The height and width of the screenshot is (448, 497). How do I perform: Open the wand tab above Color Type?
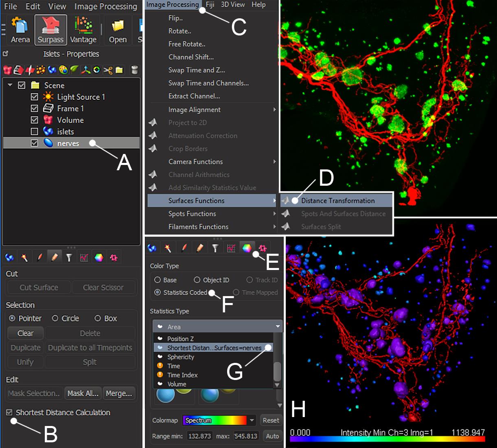[168, 248]
